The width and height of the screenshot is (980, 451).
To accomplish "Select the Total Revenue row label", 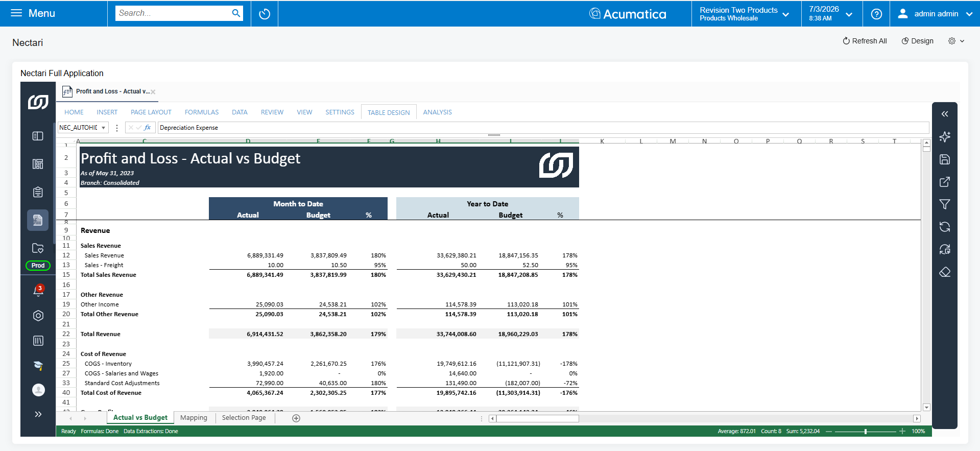I will 101,334.
